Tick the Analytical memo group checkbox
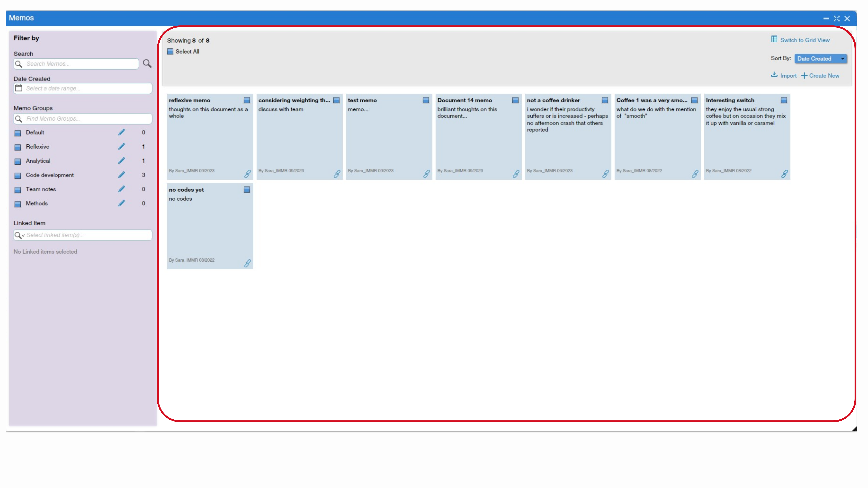868x488 pixels. (18, 161)
